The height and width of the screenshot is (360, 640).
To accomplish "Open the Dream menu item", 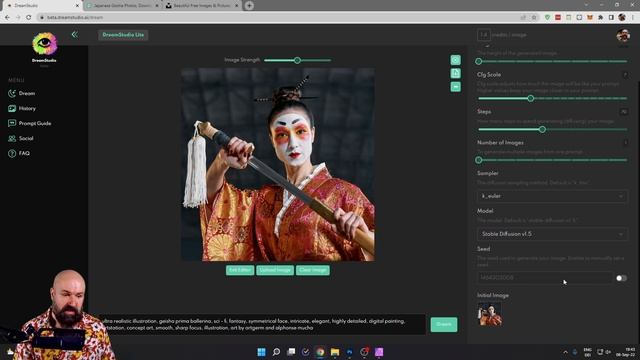I will (x=22, y=93).
